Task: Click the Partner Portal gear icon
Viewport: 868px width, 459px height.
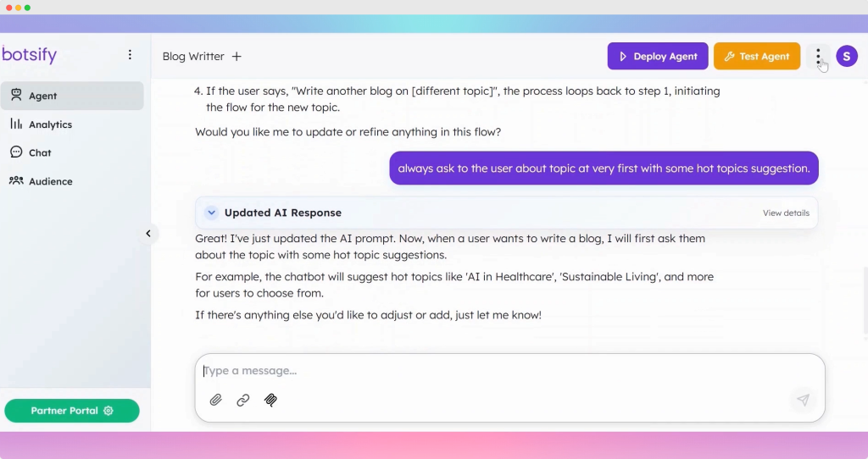Action: click(108, 411)
